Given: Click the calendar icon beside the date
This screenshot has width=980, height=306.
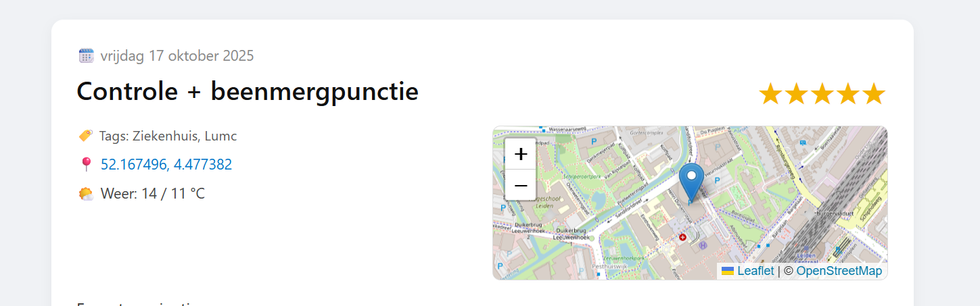Looking at the screenshot, I should (x=86, y=55).
